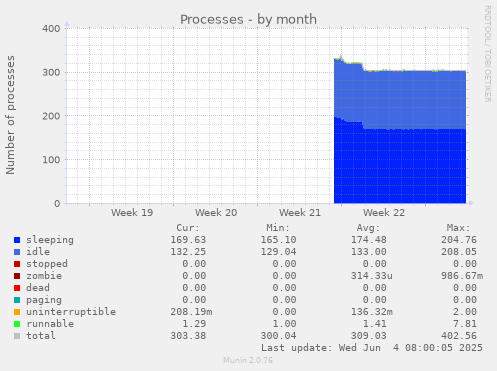The width and height of the screenshot is (497, 371).
Task: Select the 'idle' legend label
Action: coord(38,252)
